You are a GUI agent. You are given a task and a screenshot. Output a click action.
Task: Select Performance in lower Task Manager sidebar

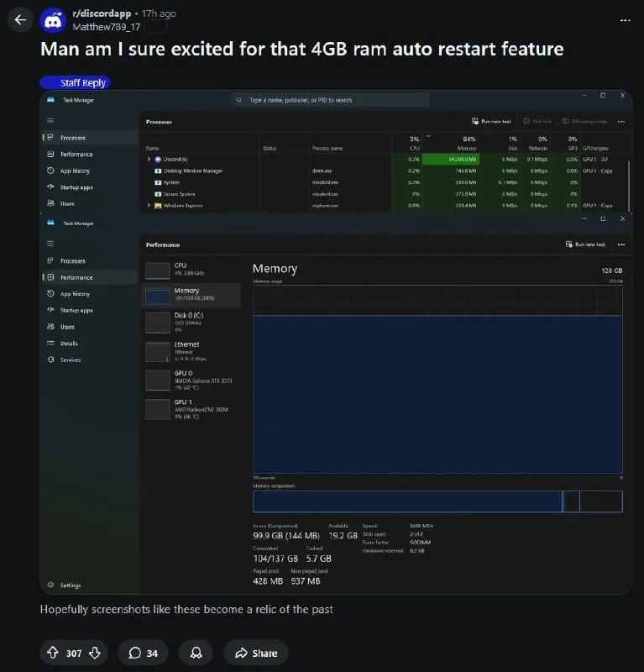click(x=89, y=277)
